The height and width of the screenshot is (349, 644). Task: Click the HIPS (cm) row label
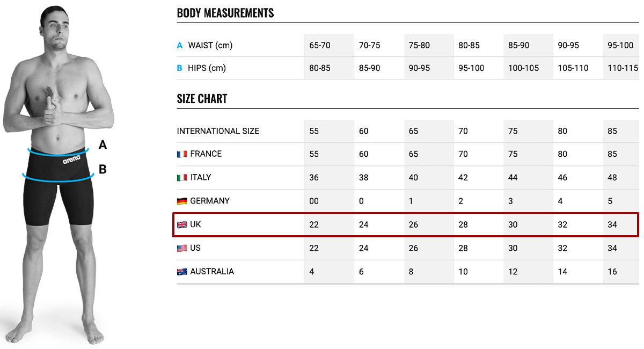pyautogui.click(x=207, y=68)
